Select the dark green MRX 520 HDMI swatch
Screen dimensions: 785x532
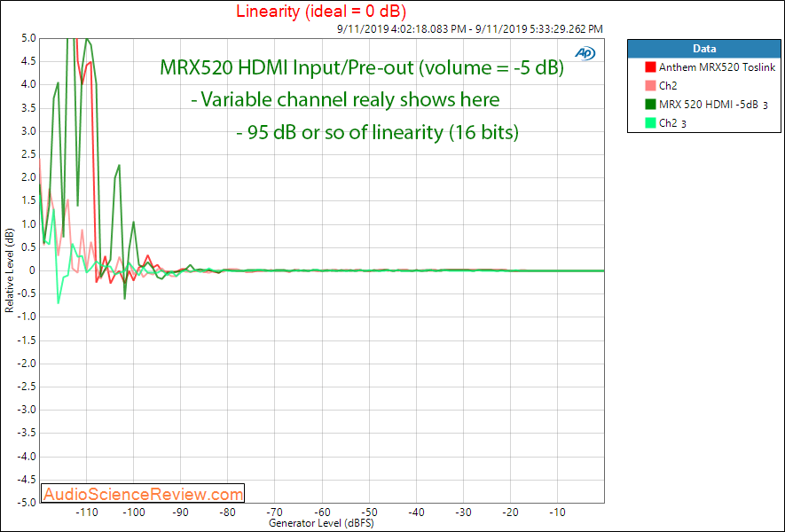650,104
